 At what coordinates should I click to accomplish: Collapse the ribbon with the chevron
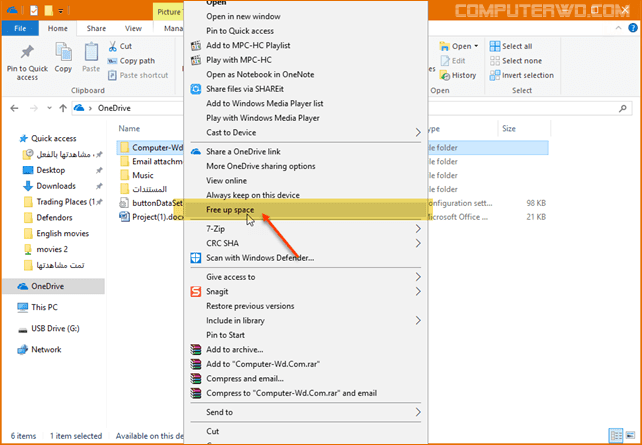pyautogui.click(x=619, y=28)
